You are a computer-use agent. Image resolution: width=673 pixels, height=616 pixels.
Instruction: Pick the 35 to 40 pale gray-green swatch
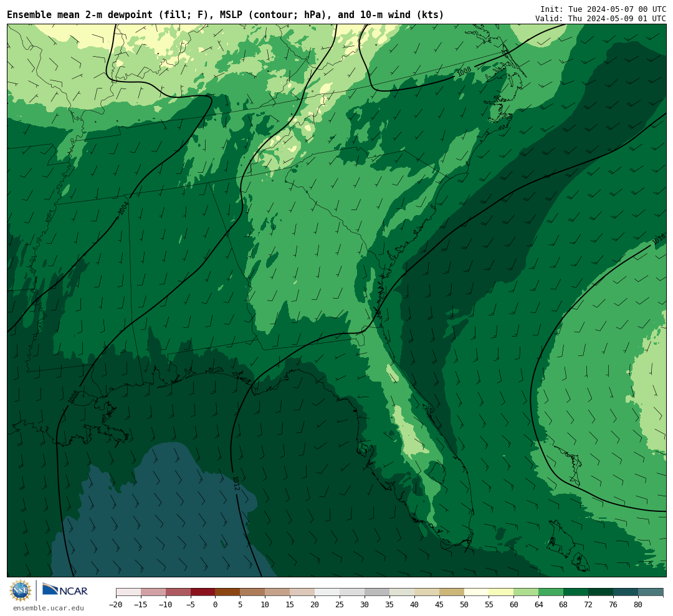[402, 592]
